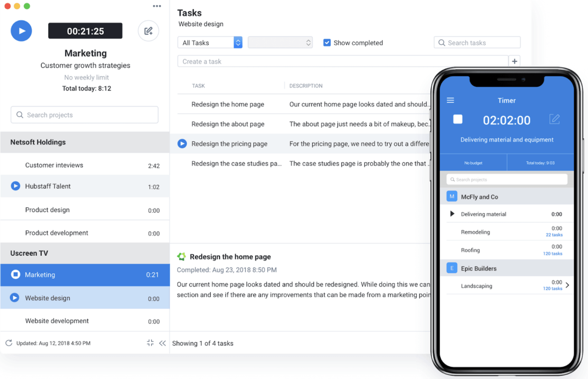Screen dimensions: 588x379
Task: Start timer on Redesign the pricing page
Action: tap(182, 143)
